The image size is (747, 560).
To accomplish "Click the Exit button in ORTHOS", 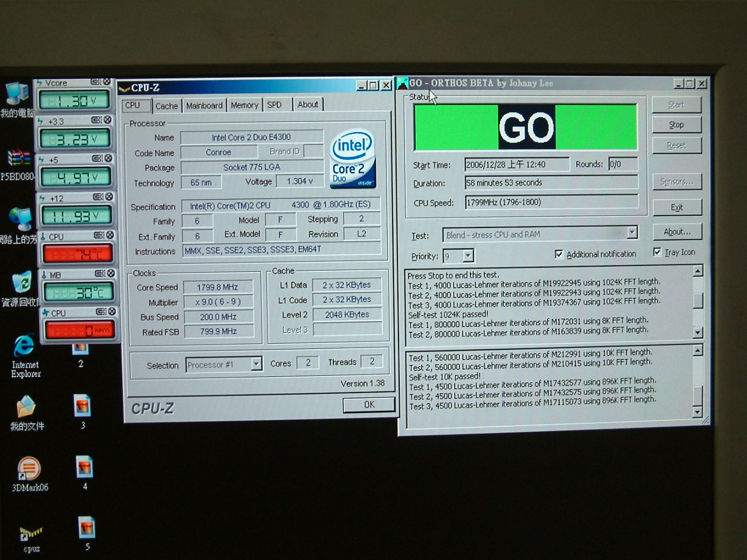I will click(x=677, y=207).
